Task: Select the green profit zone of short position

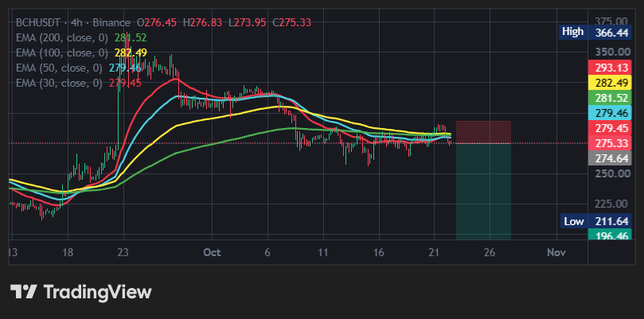Action: click(x=483, y=191)
